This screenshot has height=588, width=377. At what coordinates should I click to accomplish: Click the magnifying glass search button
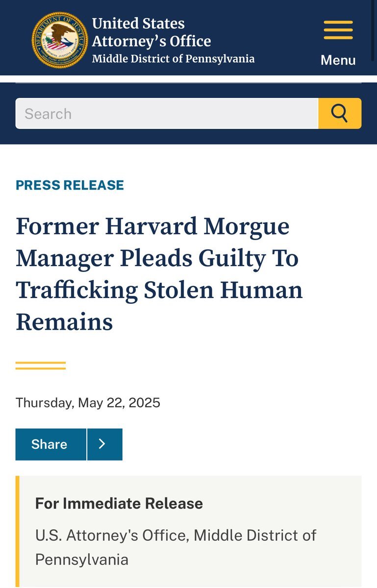[340, 113]
